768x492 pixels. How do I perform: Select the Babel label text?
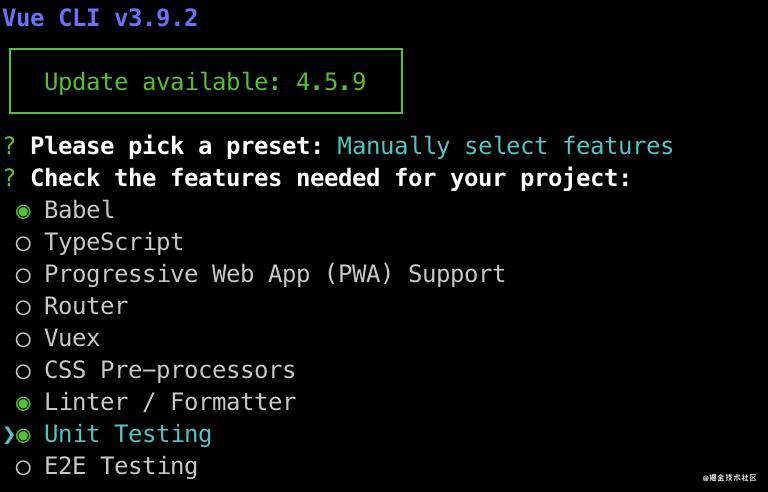pos(79,210)
